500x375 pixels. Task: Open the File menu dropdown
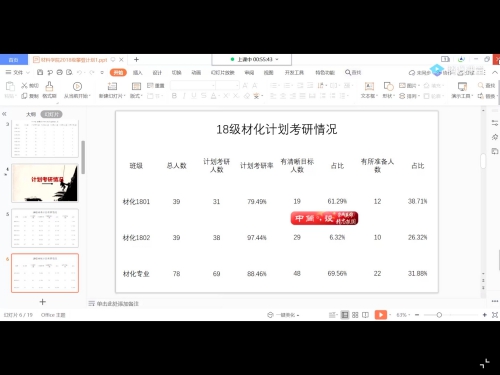(x=18, y=72)
